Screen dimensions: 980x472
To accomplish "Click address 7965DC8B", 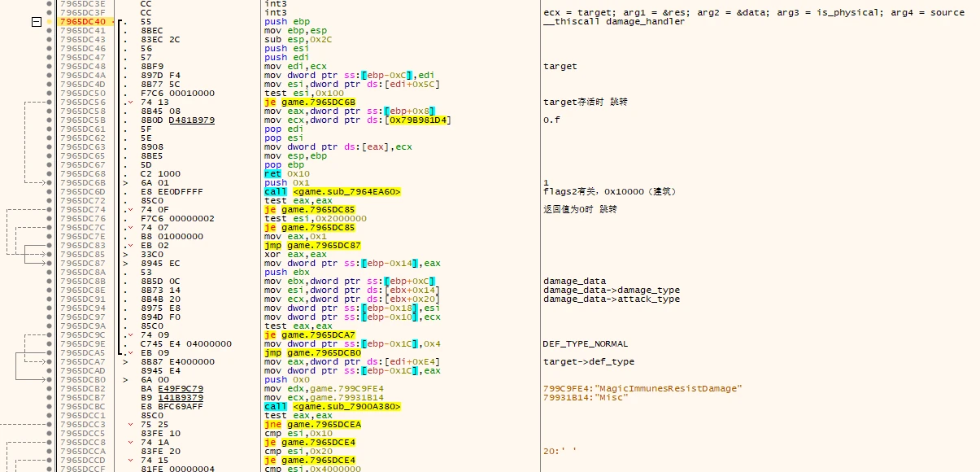I will 82,282.
